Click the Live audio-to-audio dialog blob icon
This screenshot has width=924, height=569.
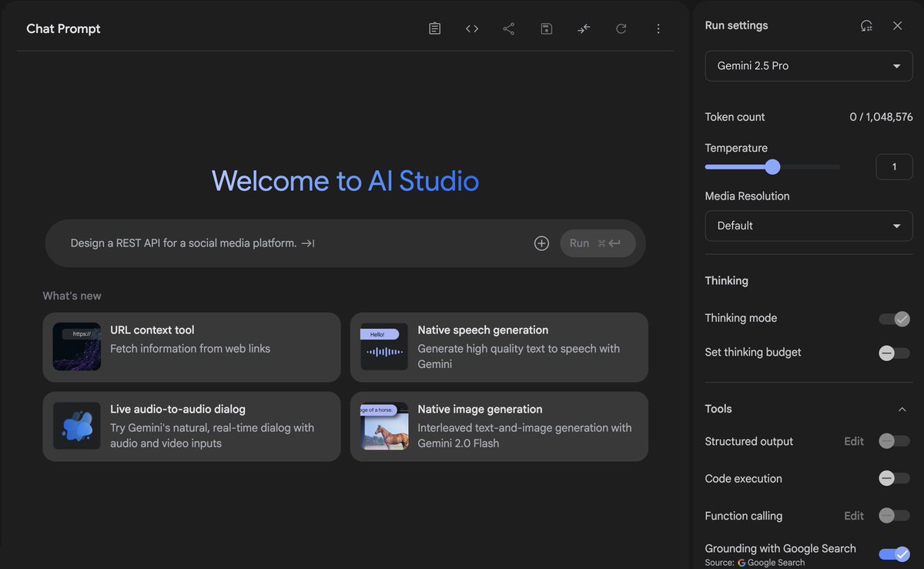pyautogui.click(x=77, y=426)
